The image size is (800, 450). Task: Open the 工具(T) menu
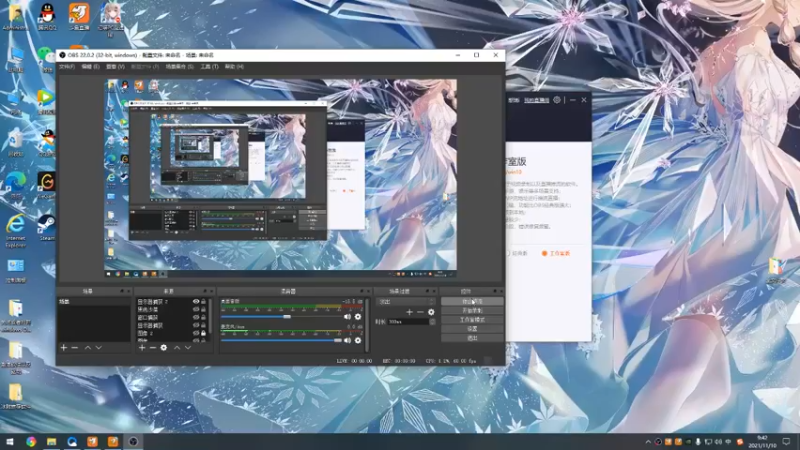(209, 67)
